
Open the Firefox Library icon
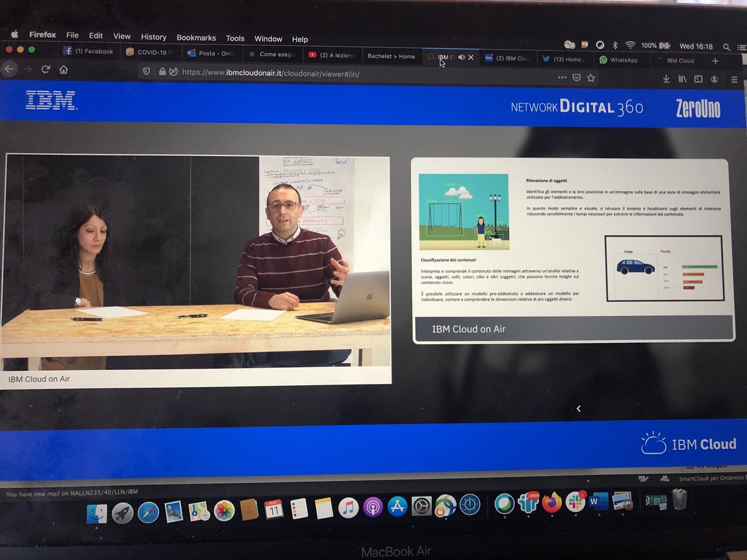click(682, 78)
